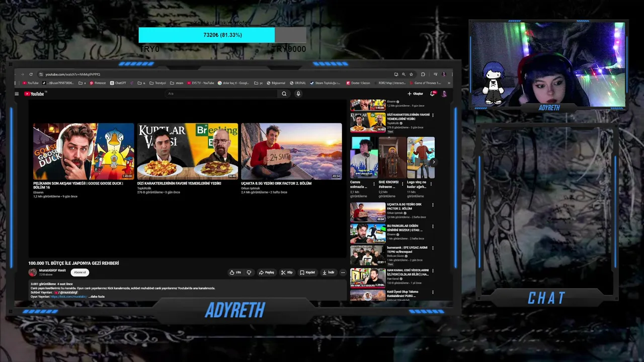Open Kurtlar Vadisi Breaking Bad end-screen thumbnail
Screen dimensions: 644x362
(x=188, y=151)
